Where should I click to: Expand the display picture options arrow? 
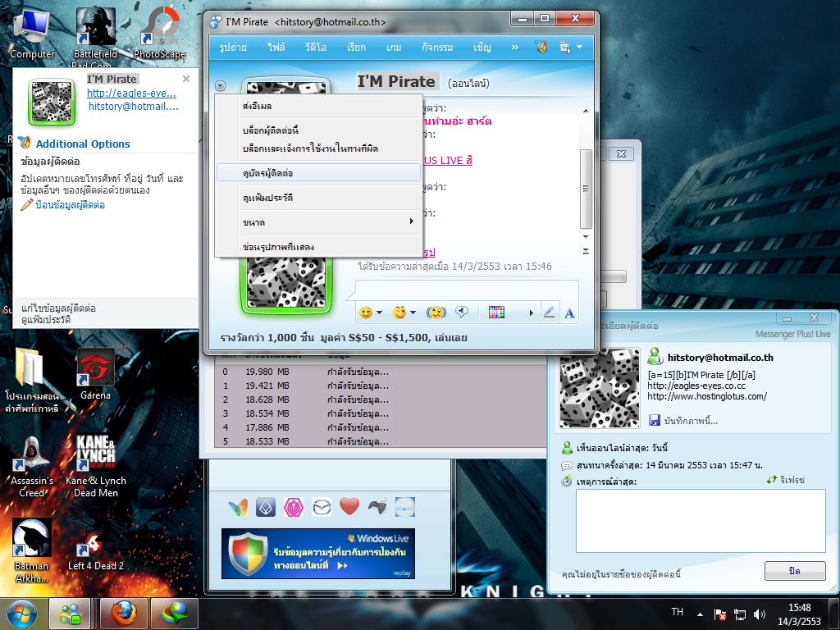click(220, 85)
